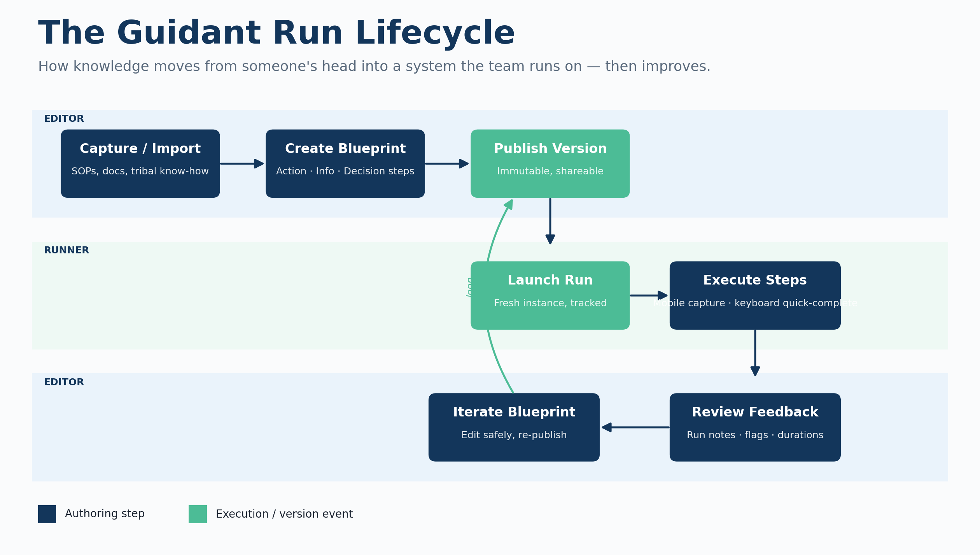
Task: Click 'Edit safely, re-publish' text
Action: [514, 435]
